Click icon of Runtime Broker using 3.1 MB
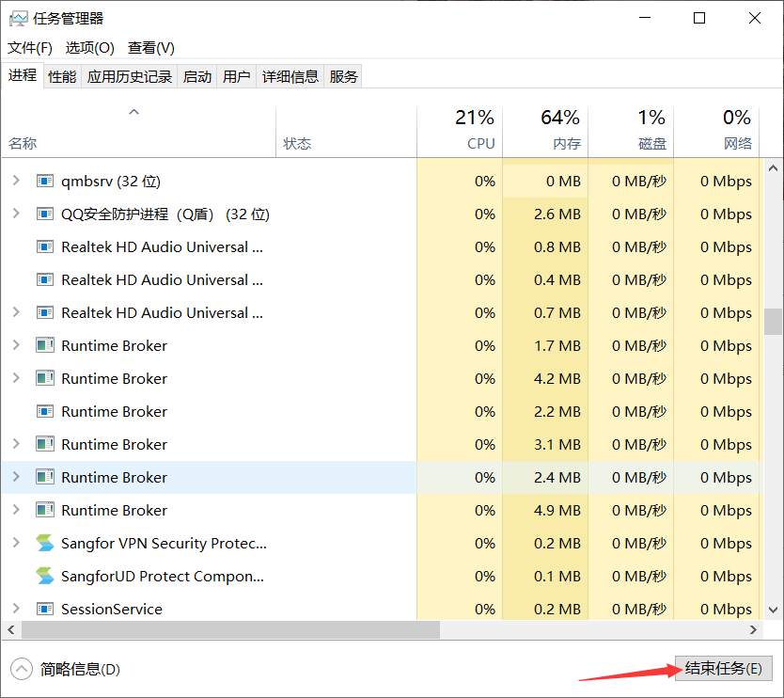Image resolution: width=784 pixels, height=698 pixels. [45, 444]
